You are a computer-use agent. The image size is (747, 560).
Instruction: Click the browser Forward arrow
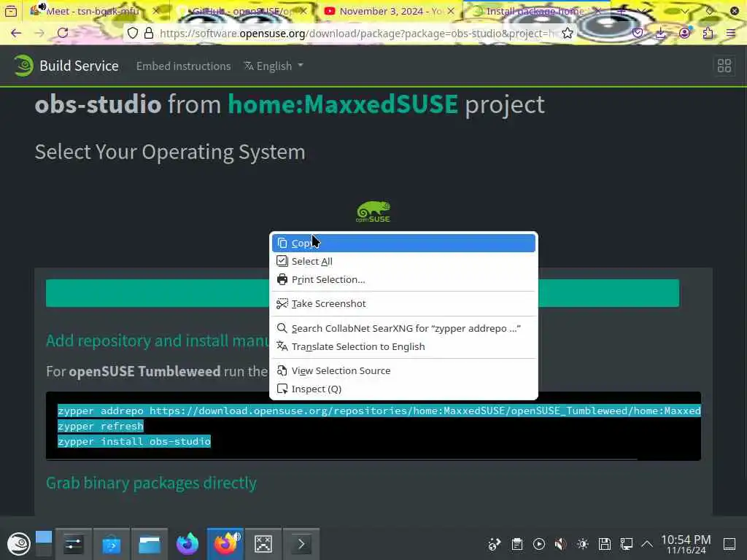tap(39, 33)
